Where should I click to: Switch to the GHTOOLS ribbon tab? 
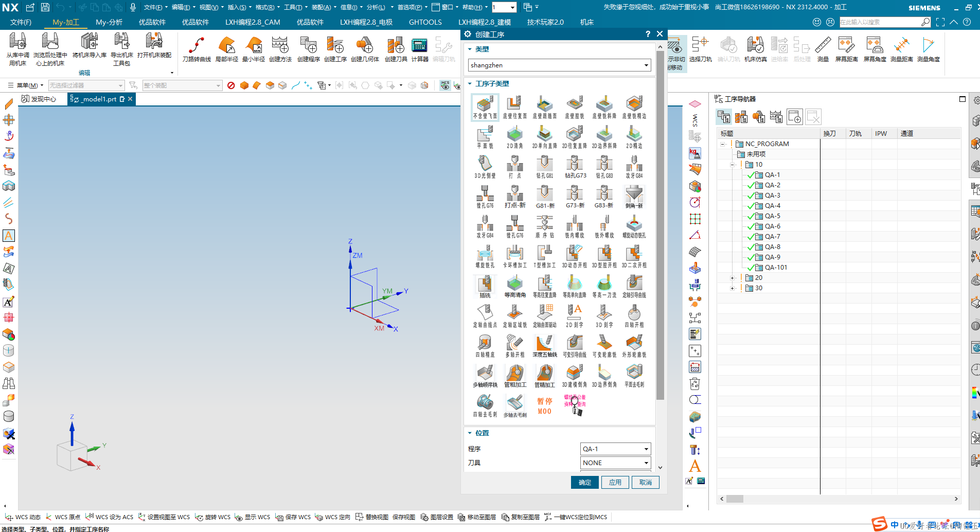(x=425, y=22)
